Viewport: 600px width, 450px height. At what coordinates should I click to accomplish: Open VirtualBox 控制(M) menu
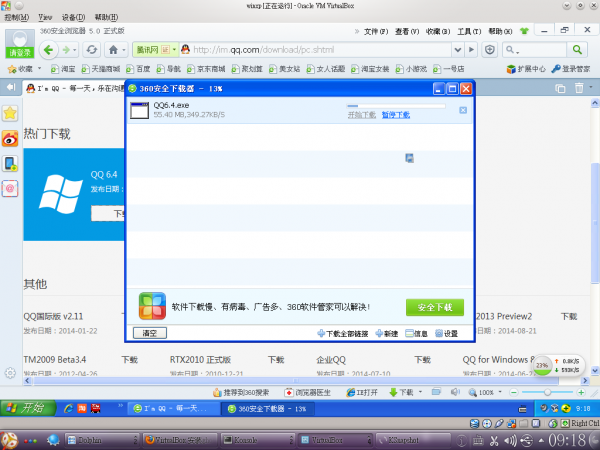(16, 17)
